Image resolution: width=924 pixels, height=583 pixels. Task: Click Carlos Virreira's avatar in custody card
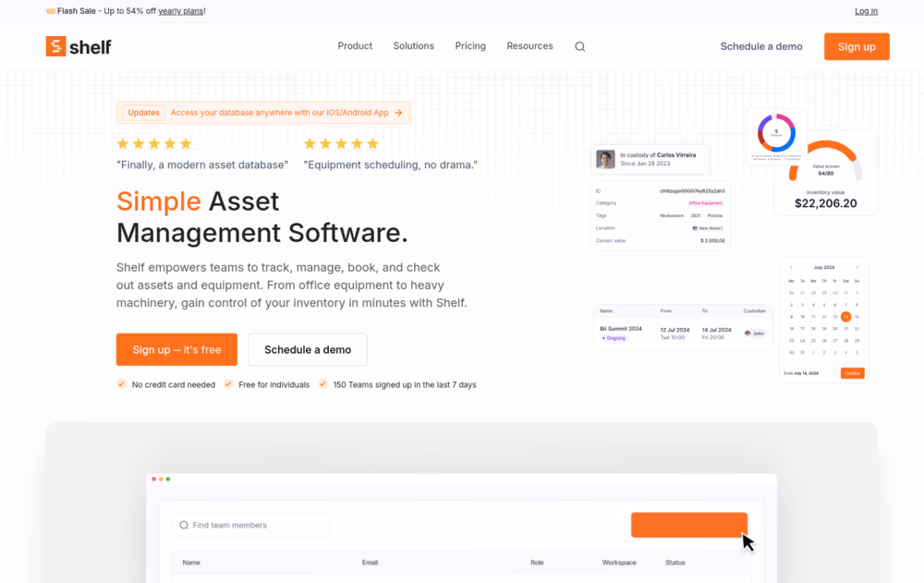point(605,159)
